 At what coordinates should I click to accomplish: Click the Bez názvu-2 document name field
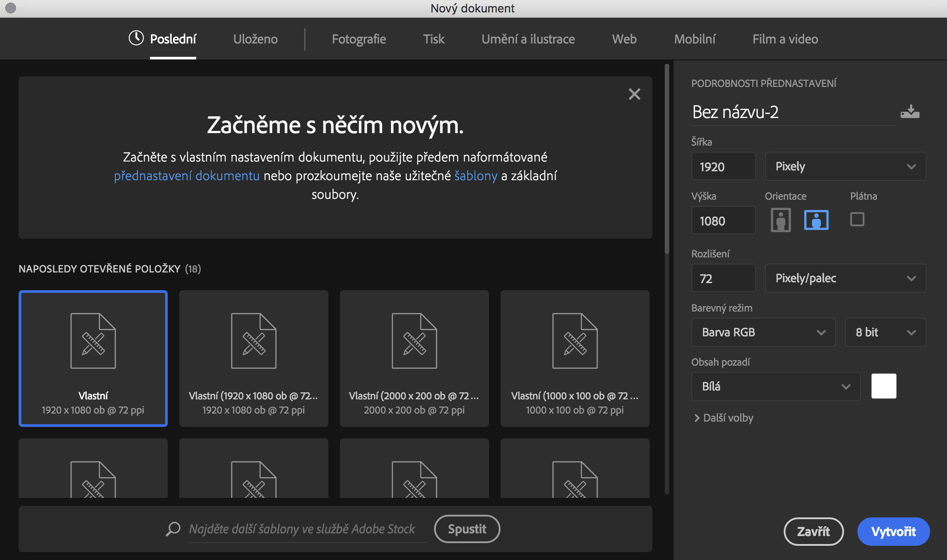(x=793, y=112)
